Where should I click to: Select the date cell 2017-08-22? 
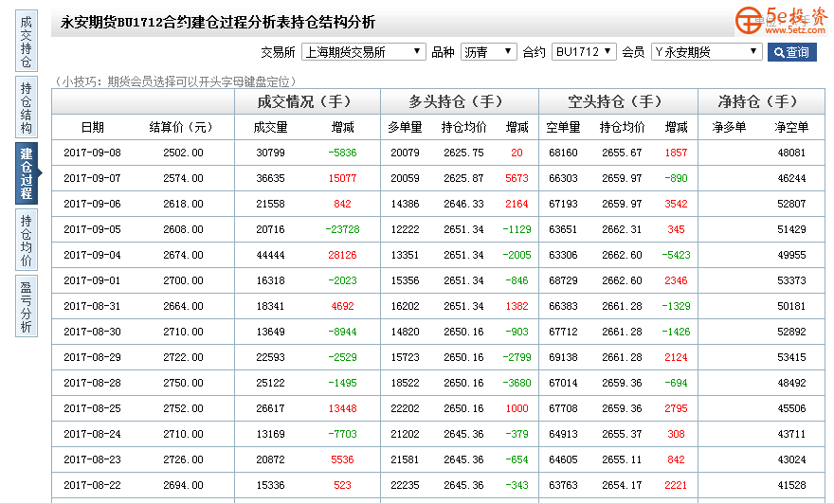[93, 485]
